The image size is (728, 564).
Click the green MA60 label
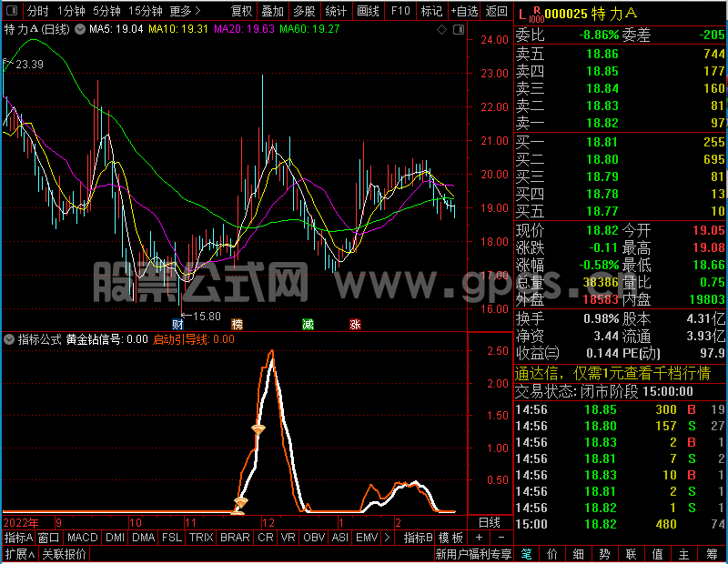click(309, 29)
